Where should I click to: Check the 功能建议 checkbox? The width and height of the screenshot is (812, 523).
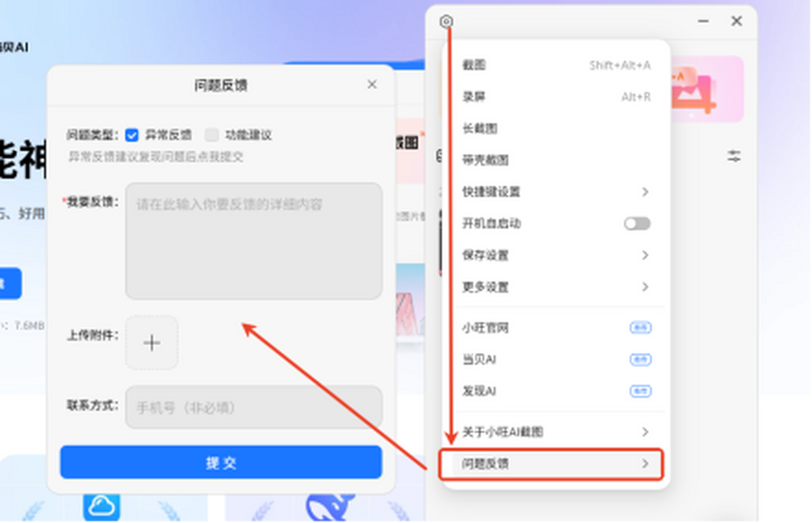pyautogui.click(x=212, y=135)
